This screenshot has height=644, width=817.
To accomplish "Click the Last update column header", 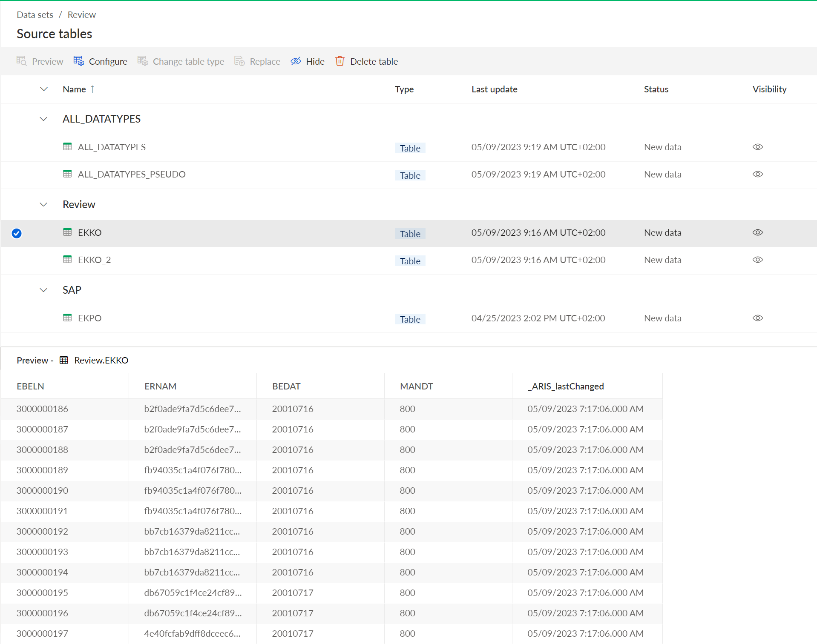I will coord(494,89).
